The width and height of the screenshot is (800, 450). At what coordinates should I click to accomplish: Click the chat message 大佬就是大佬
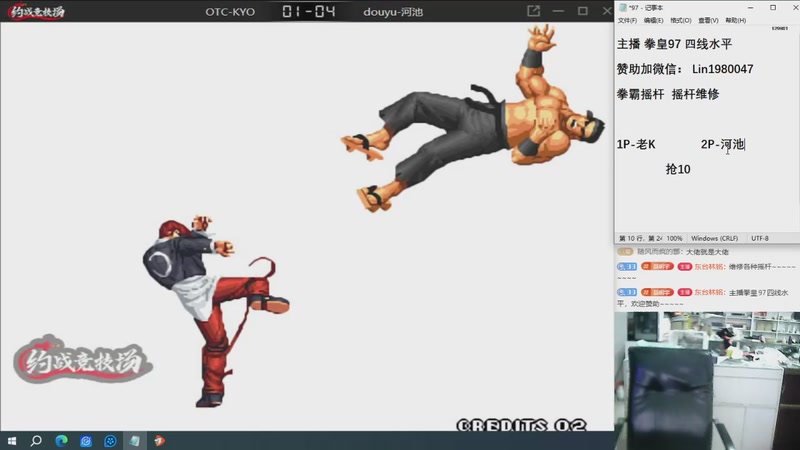[x=707, y=252]
